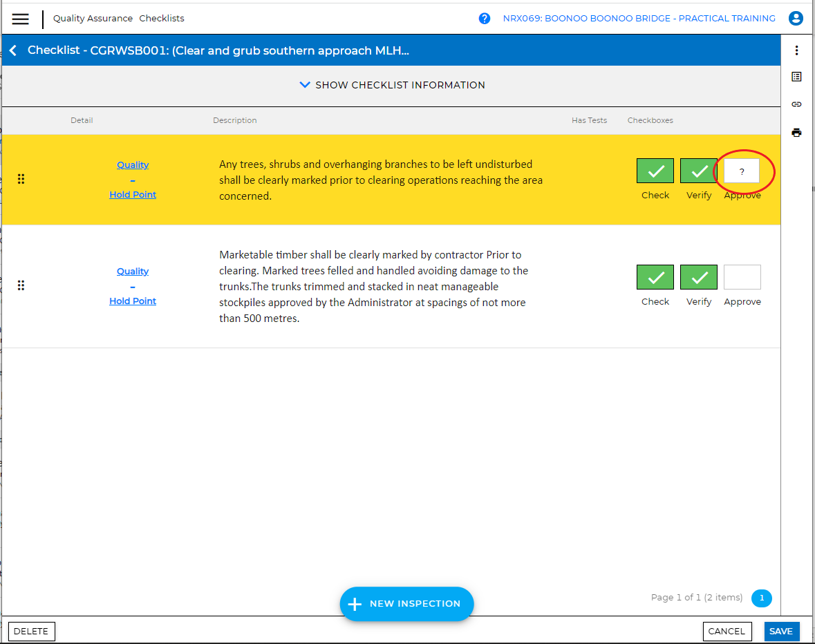Viewport: 815px width, 644px height.
Task: Click the printer icon to print checklist
Action: tap(796, 133)
